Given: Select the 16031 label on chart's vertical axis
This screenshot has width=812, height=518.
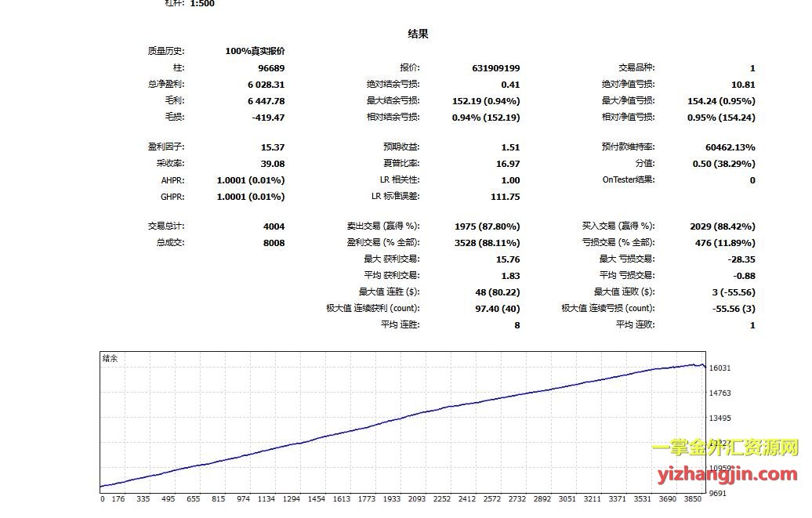Looking at the screenshot, I should [720, 368].
